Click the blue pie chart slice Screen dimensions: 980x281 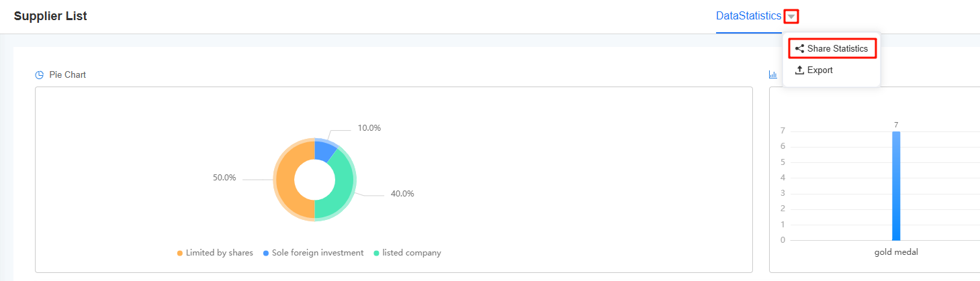(x=324, y=150)
